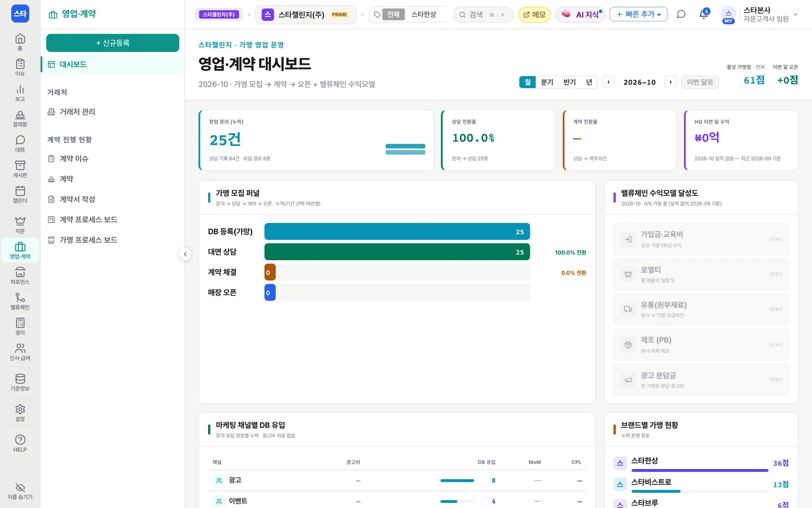Select the 분기 period option
The height and width of the screenshot is (508, 812).
(x=547, y=82)
